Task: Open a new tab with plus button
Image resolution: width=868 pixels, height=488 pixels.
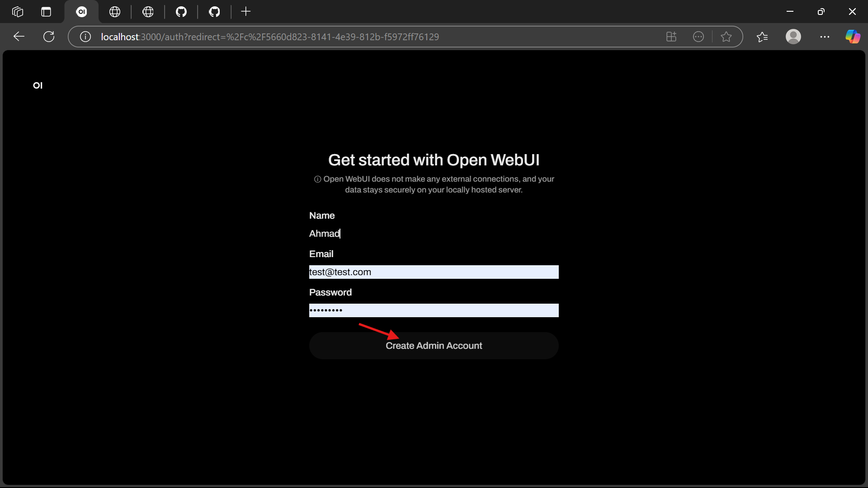Action: coord(245,12)
